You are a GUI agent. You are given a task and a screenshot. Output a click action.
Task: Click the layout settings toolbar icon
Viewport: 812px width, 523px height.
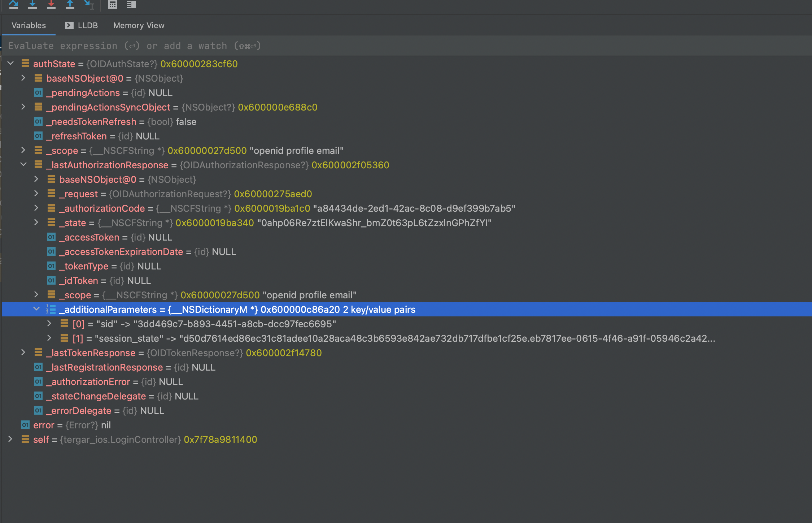131,4
